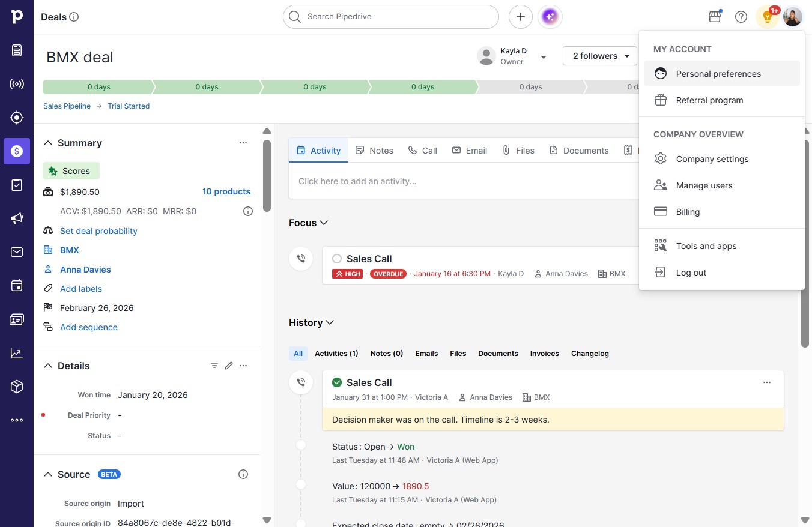
Task: Switch to the Call tab
Action: 422,151
